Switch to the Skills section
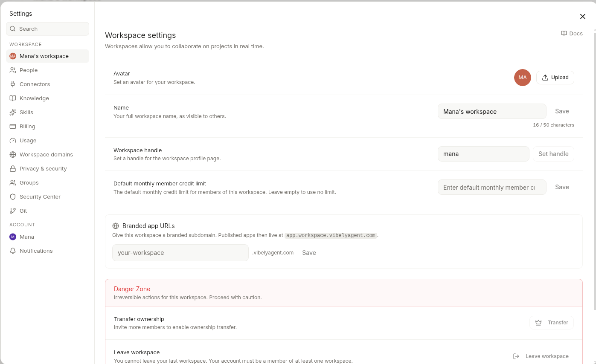 pyautogui.click(x=48, y=113)
